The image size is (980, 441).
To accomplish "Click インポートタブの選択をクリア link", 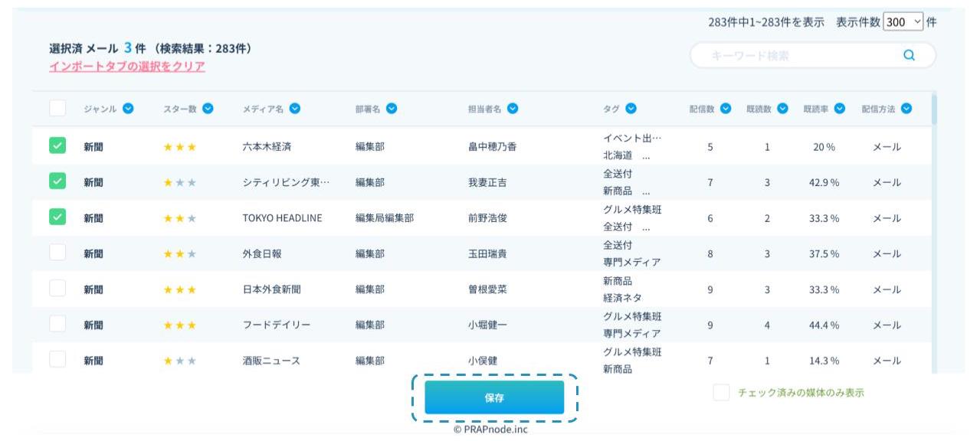I will (x=127, y=67).
